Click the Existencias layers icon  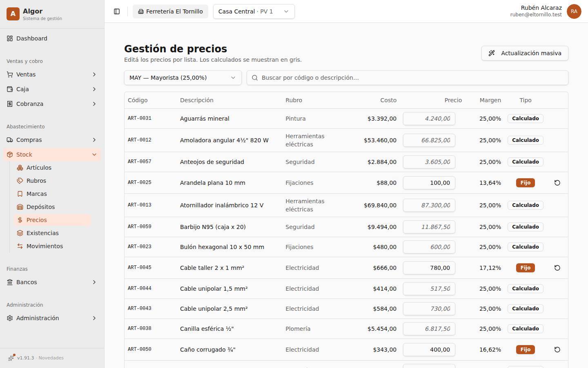click(x=20, y=233)
